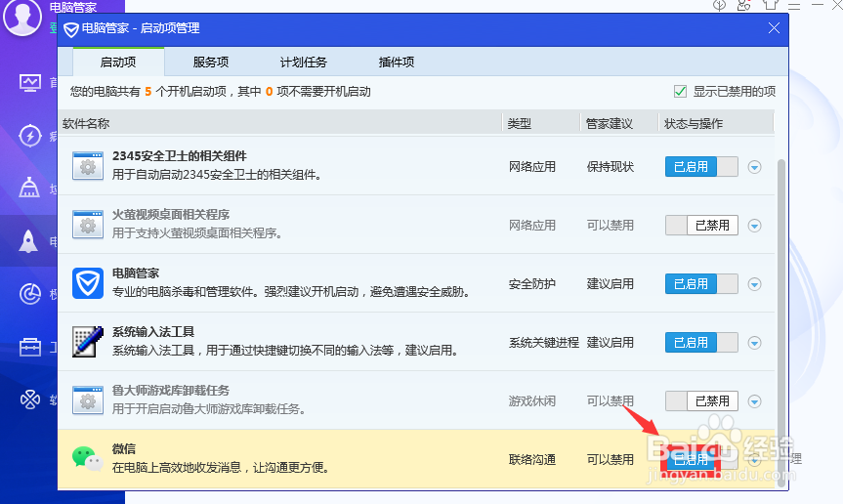Open the circular analysis icon in the sidebar
Image resolution: width=843 pixels, height=504 pixels.
(30, 293)
